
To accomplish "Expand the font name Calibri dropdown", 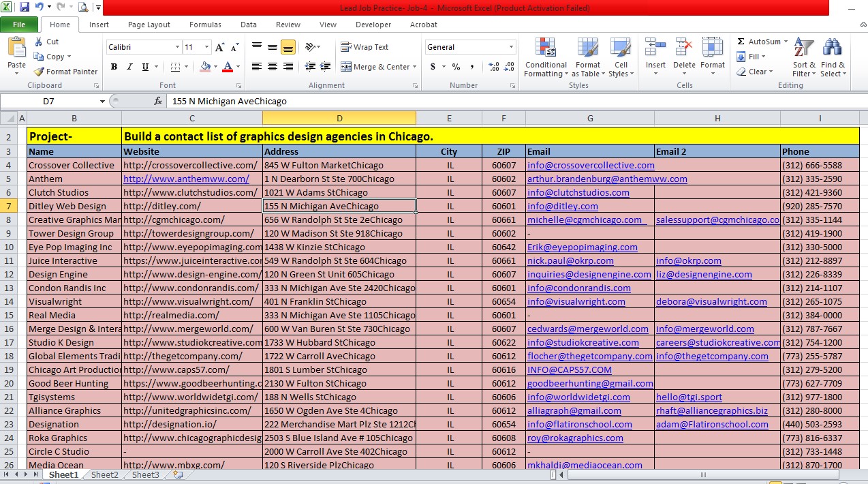I will tap(177, 47).
